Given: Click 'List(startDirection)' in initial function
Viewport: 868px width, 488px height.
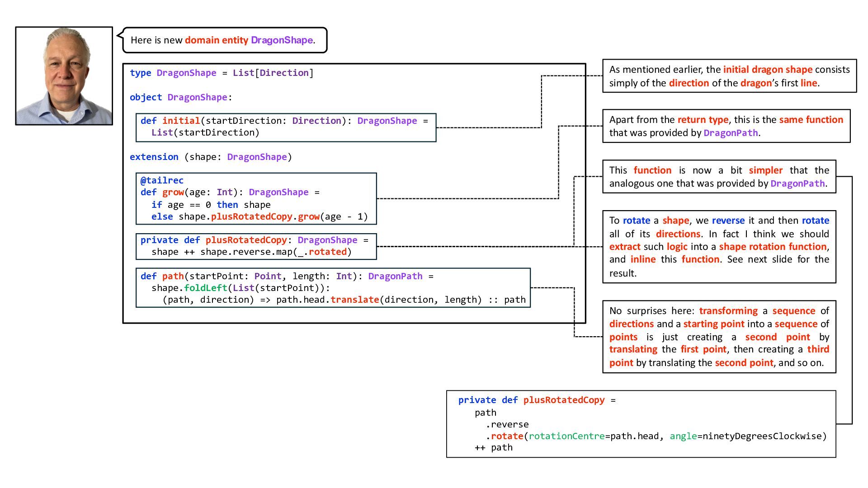Looking at the screenshot, I should (x=205, y=132).
